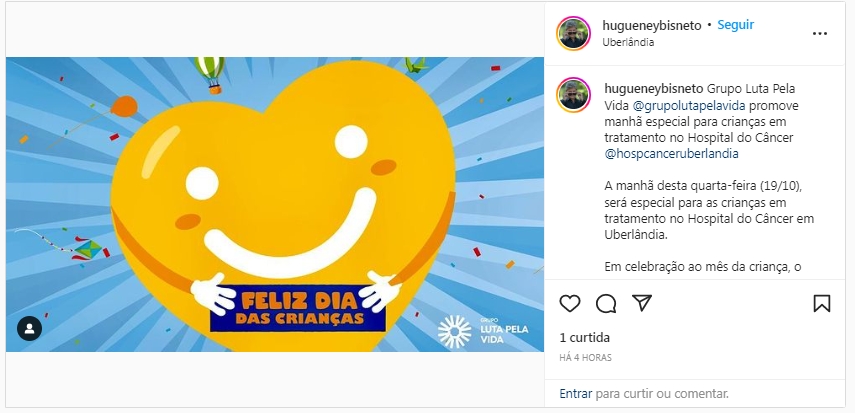
Task: Open the @hospcanceruberlandia mention
Action: tap(672, 154)
